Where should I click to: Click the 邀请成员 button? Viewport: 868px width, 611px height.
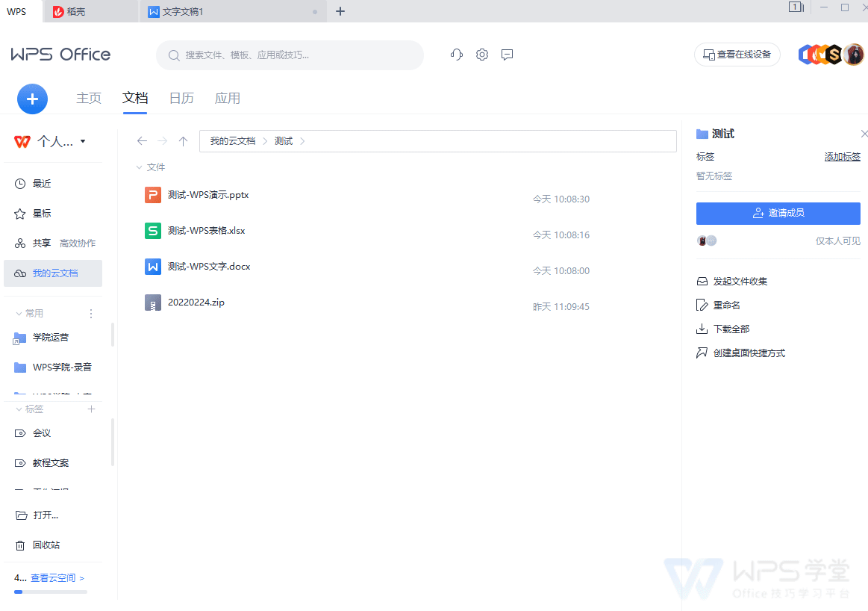click(778, 213)
